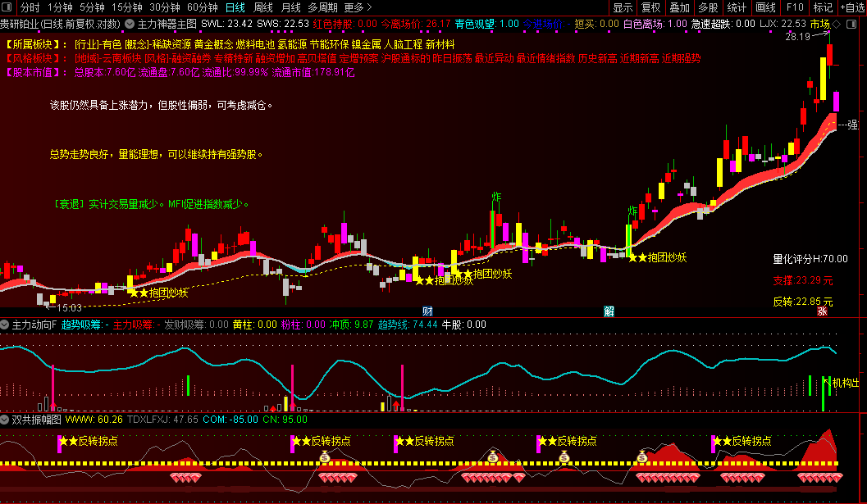
Task: Click stock title 贵研铂业(日线.前复权.对数)
Action: click(x=60, y=25)
